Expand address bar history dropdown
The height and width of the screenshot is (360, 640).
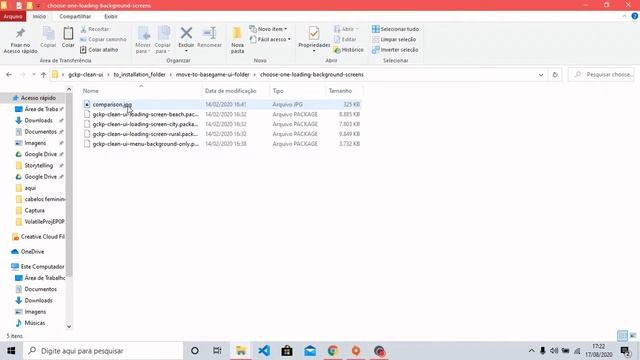click(x=541, y=75)
